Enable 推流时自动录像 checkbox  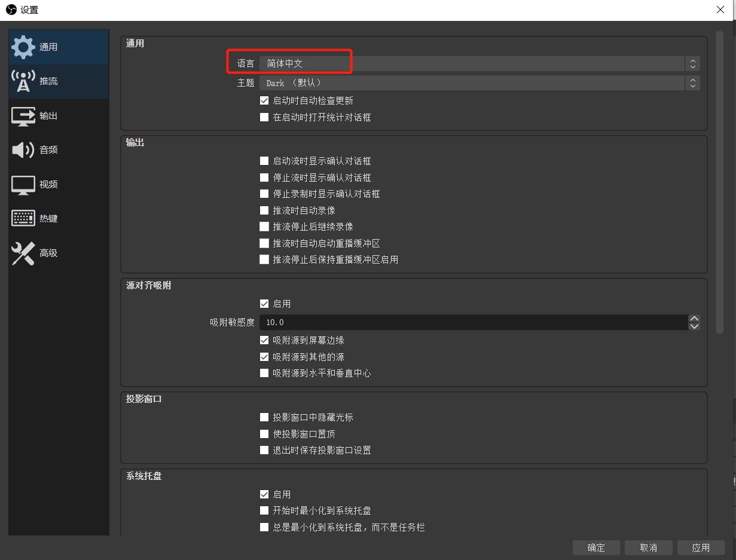coord(264,210)
